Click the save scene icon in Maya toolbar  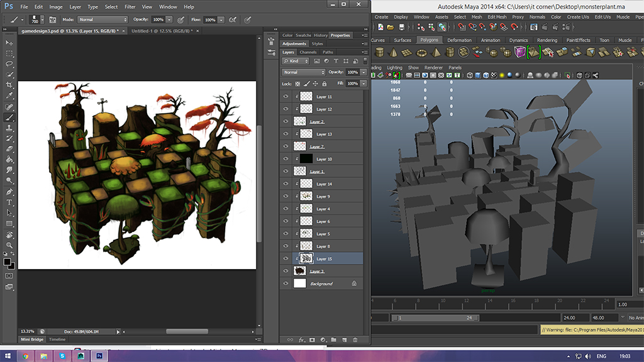point(401,27)
